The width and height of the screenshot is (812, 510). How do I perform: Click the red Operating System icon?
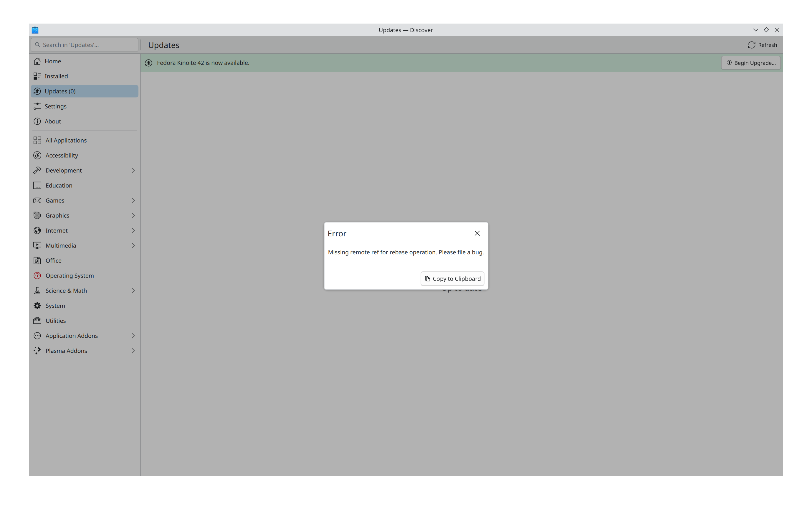pos(37,275)
